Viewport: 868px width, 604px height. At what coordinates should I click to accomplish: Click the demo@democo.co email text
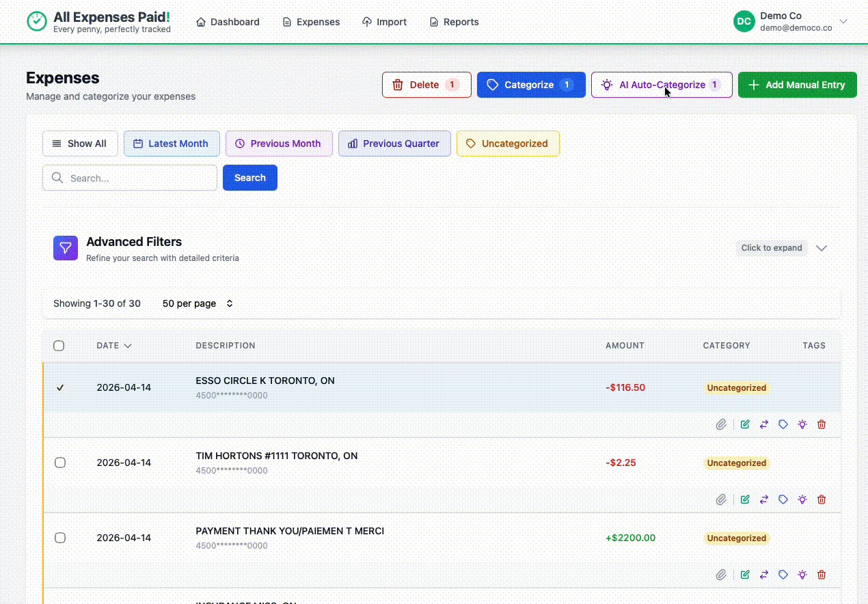(x=796, y=28)
